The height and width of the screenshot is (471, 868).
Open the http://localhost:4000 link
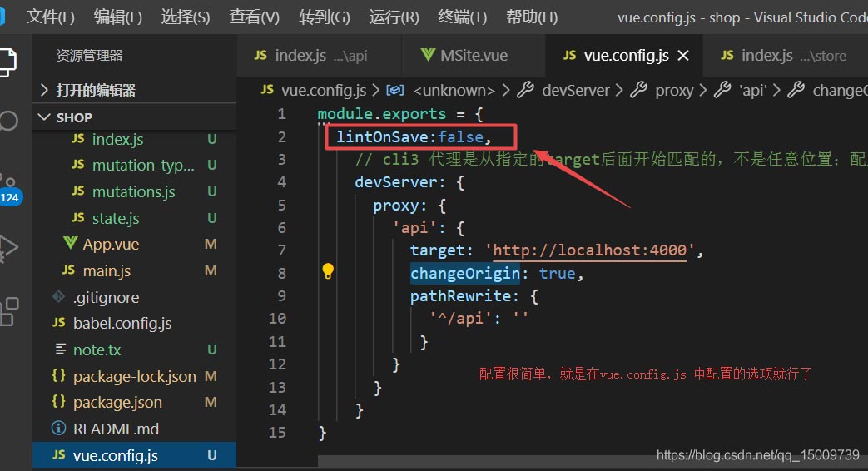pyautogui.click(x=589, y=250)
